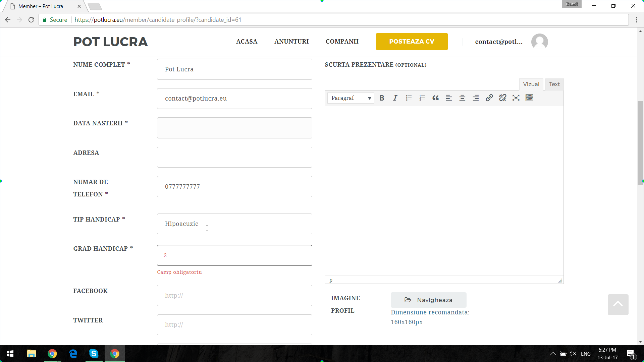The width and height of the screenshot is (644, 362).
Task: Insert a hyperlink in editor
Action: tap(489, 98)
